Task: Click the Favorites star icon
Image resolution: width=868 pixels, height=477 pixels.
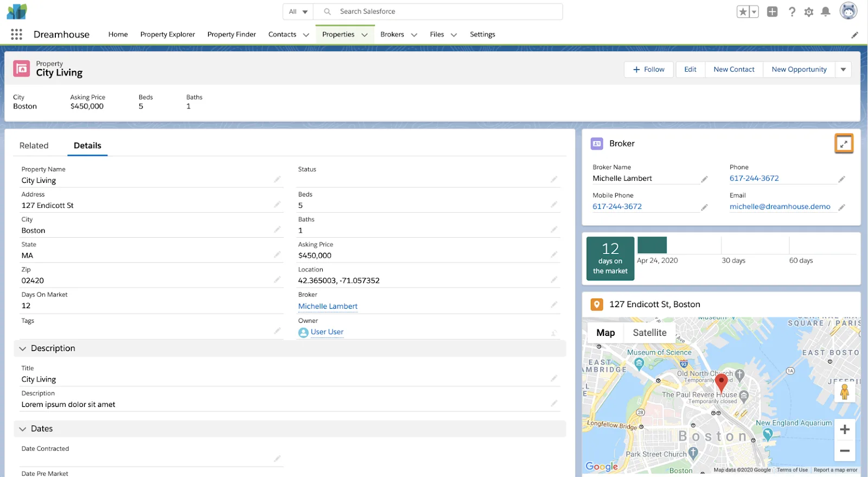Action: (743, 11)
